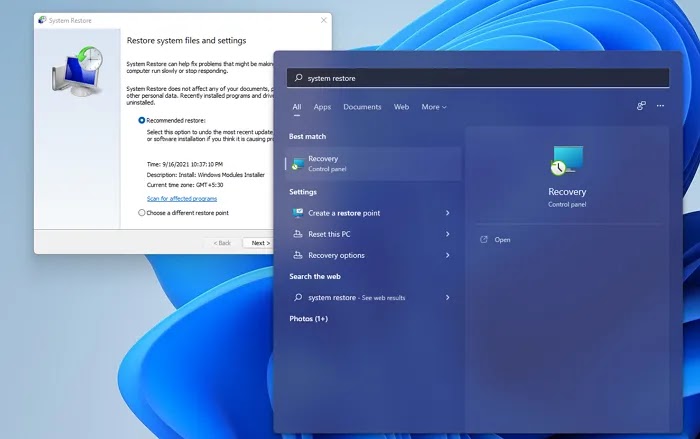Click the large Recovery icon in the preview pane
This screenshot has width=700, height=439.
tap(567, 160)
